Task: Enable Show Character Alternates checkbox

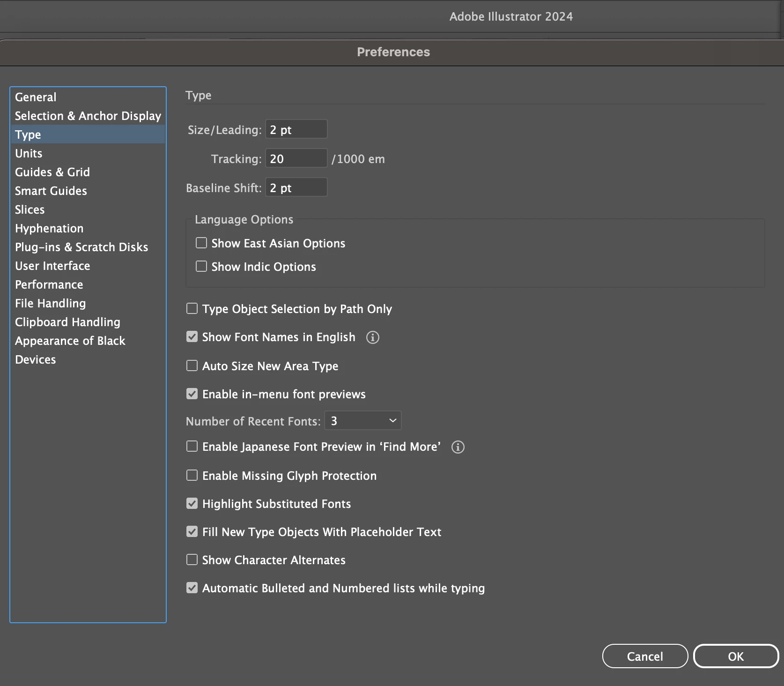Action: pos(192,559)
